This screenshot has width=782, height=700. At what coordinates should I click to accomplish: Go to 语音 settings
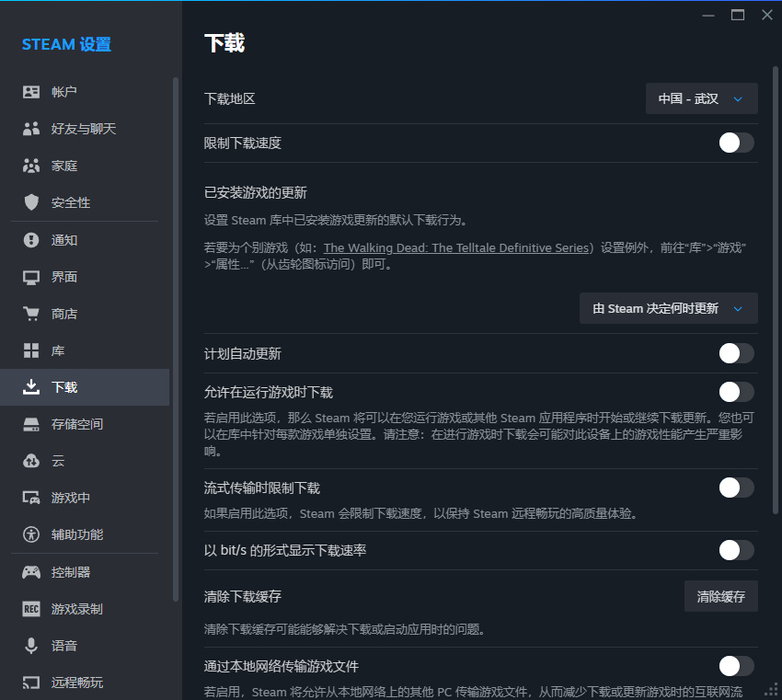point(85,646)
